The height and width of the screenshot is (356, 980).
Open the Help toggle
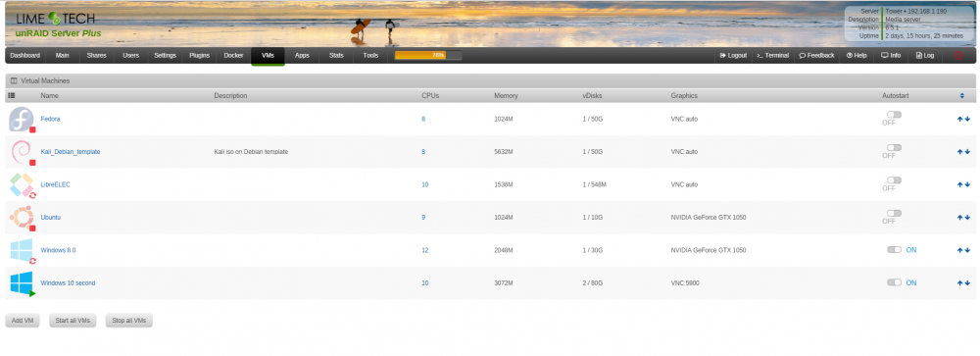(x=857, y=55)
